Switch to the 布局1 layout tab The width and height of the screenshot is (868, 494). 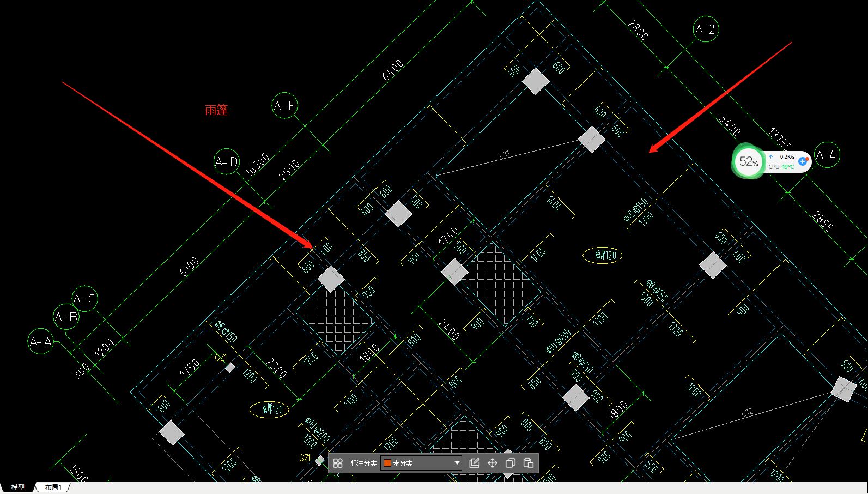pos(53,487)
